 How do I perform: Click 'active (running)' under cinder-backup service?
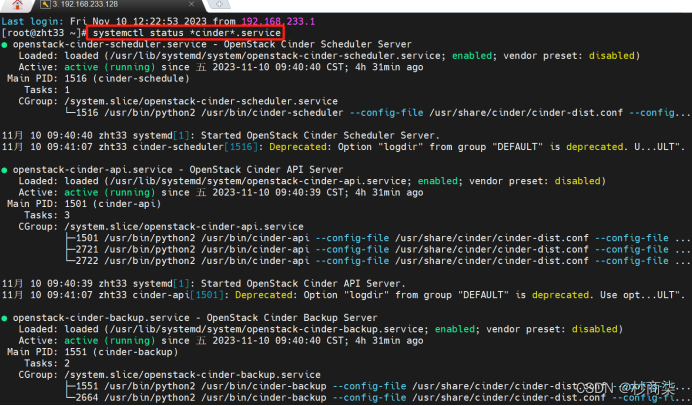(x=109, y=341)
